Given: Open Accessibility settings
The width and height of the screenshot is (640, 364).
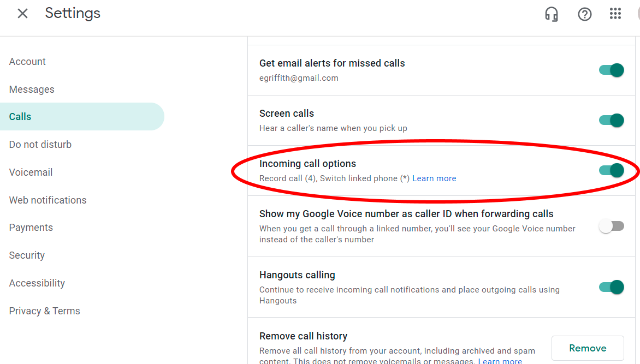Looking at the screenshot, I should point(37,283).
